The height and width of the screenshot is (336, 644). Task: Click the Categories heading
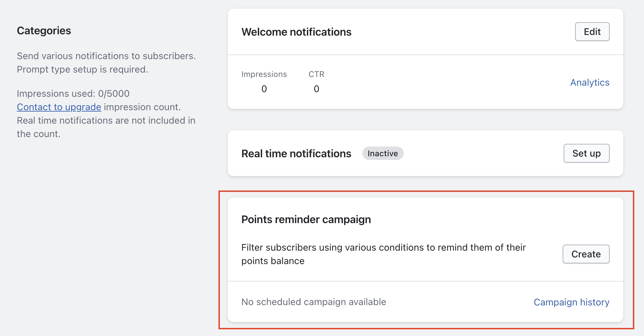[44, 31]
